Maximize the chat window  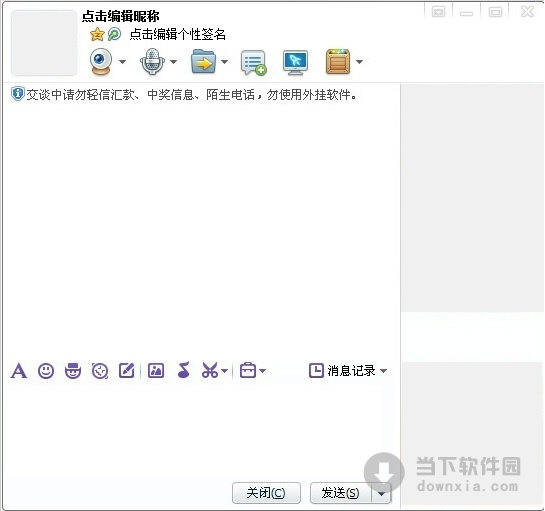(x=495, y=12)
